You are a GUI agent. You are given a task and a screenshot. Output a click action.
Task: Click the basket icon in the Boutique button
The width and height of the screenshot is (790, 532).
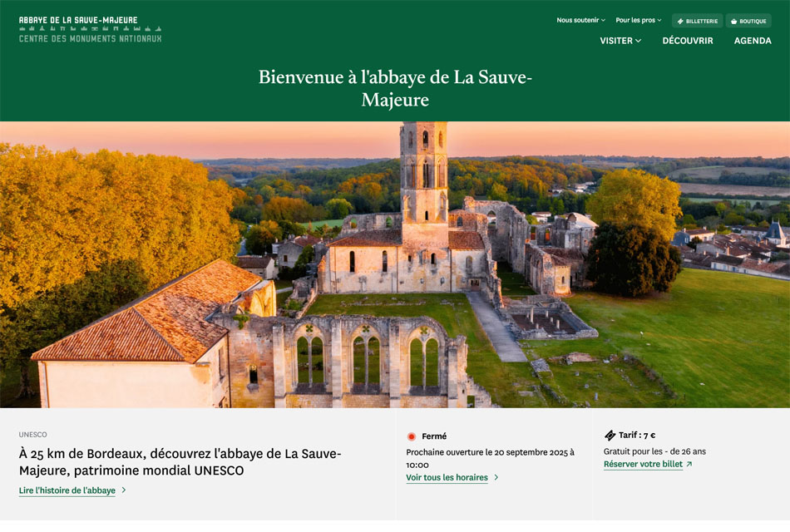point(733,21)
